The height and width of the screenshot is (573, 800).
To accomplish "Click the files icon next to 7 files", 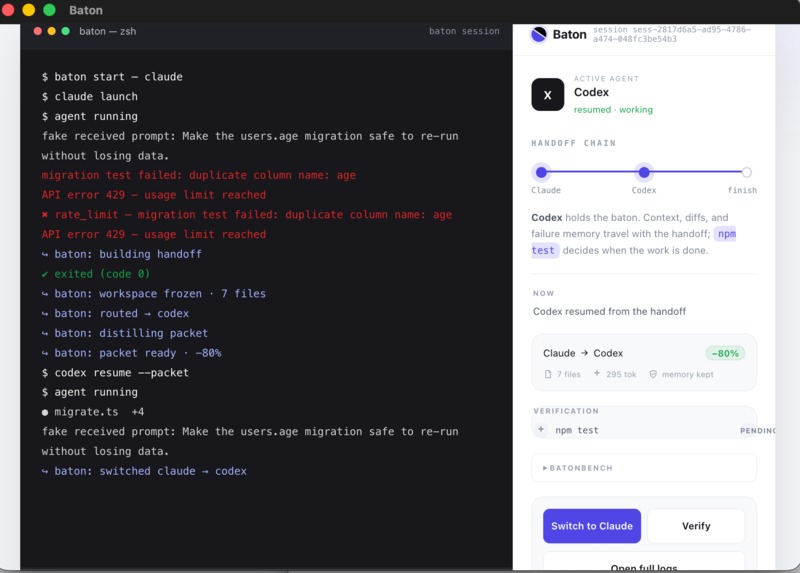I will click(x=548, y=374).
